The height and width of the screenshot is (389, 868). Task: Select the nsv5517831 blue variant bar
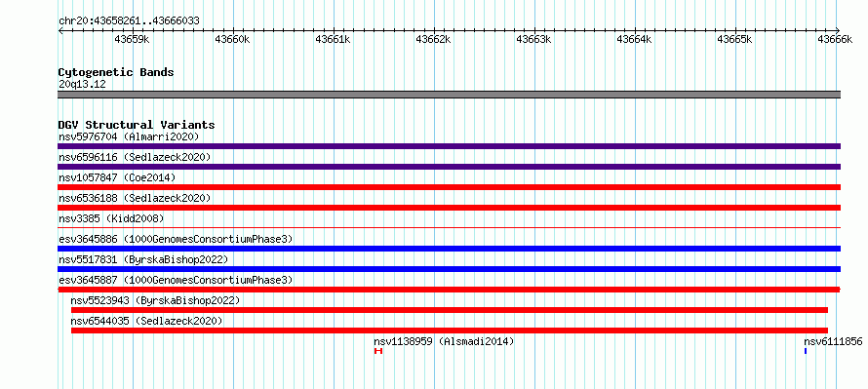pyautogui.click(x=449, y=269)
